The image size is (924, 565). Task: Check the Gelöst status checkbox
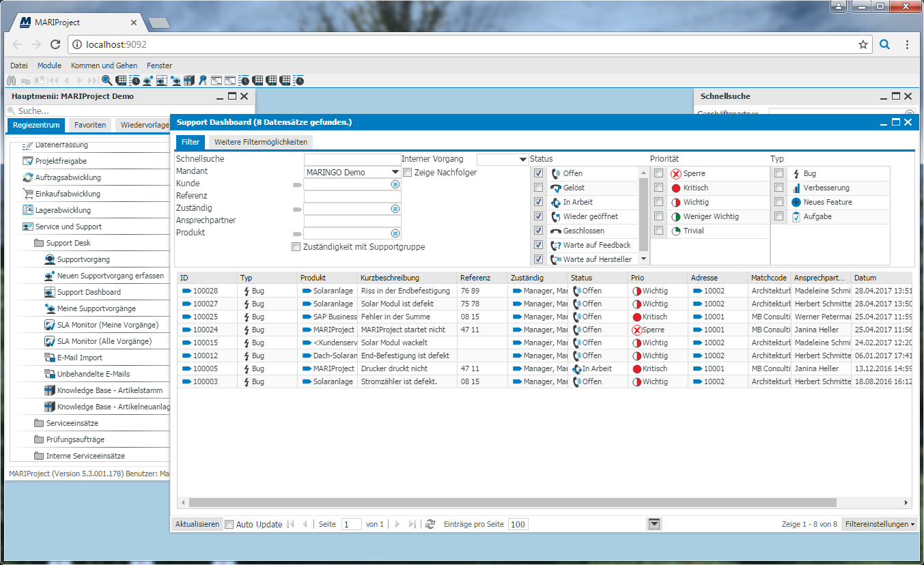pyautogui.click(x=538, y=188)
